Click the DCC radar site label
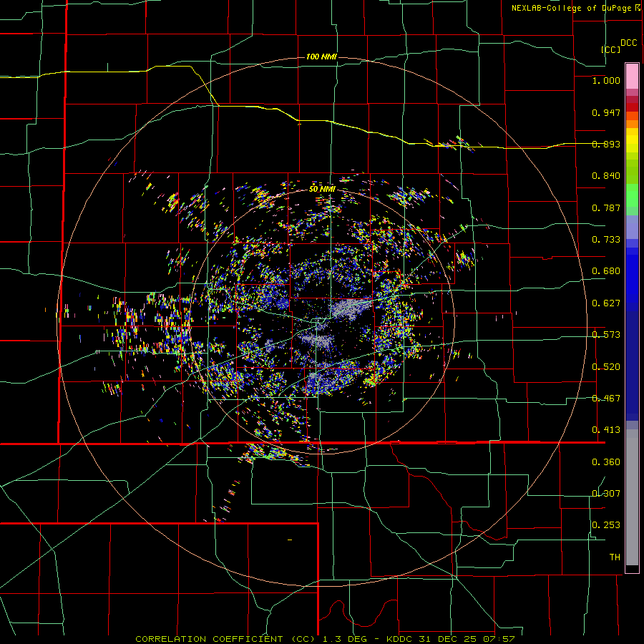This screenshot has height=644, width=644. coord(628,43)
